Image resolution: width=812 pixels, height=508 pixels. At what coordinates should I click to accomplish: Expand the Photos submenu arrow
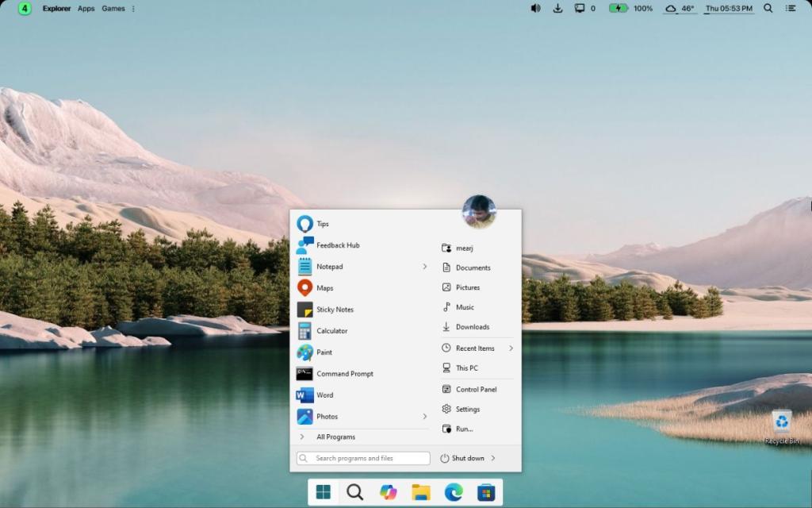pyautogui.click(x=425, y=417)
